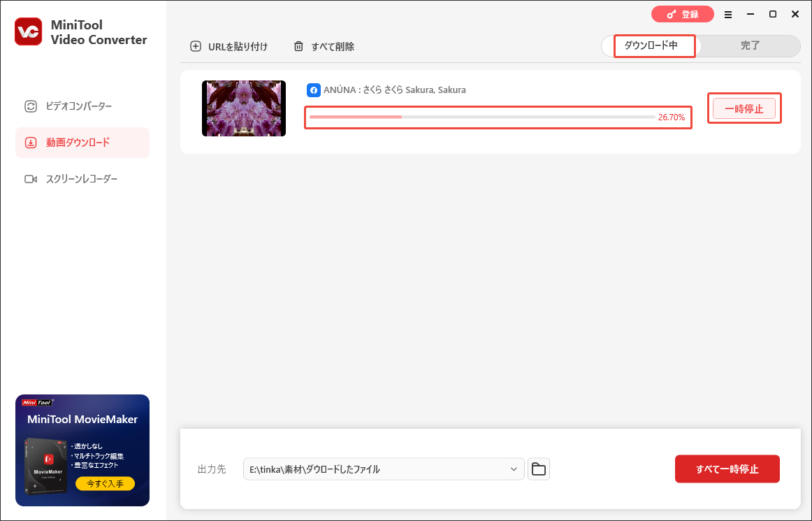Switch to the 完了 tab
Screen dimensions: 812x521
pyautogui.click(x=749, y=45)
